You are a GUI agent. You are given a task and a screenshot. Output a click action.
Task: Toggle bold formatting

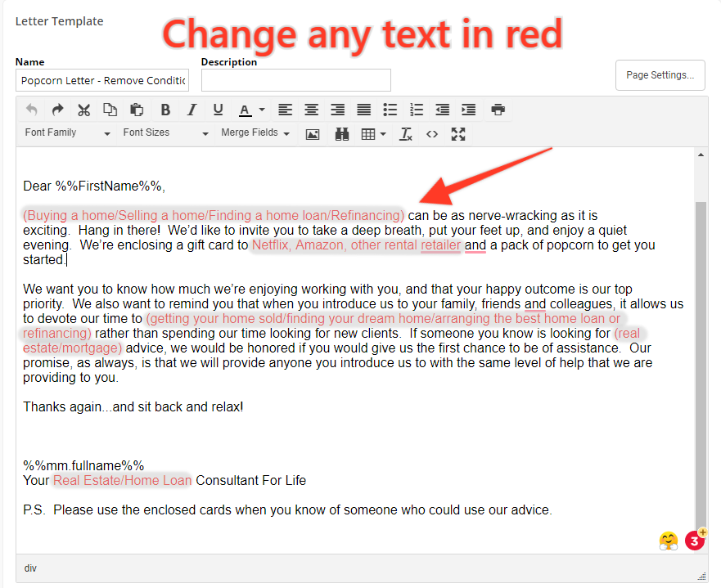[x=165, y=110]
